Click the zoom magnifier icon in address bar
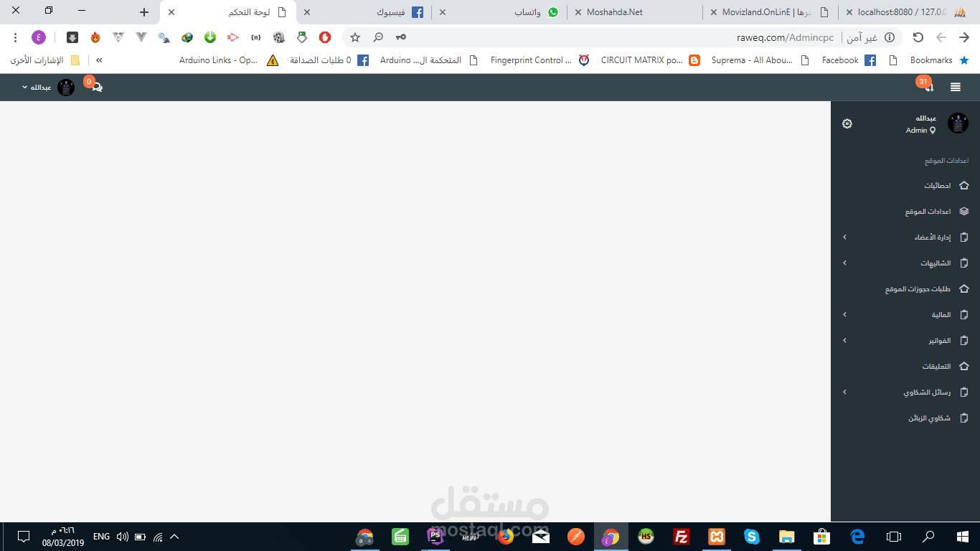 [x=378, y=37]
